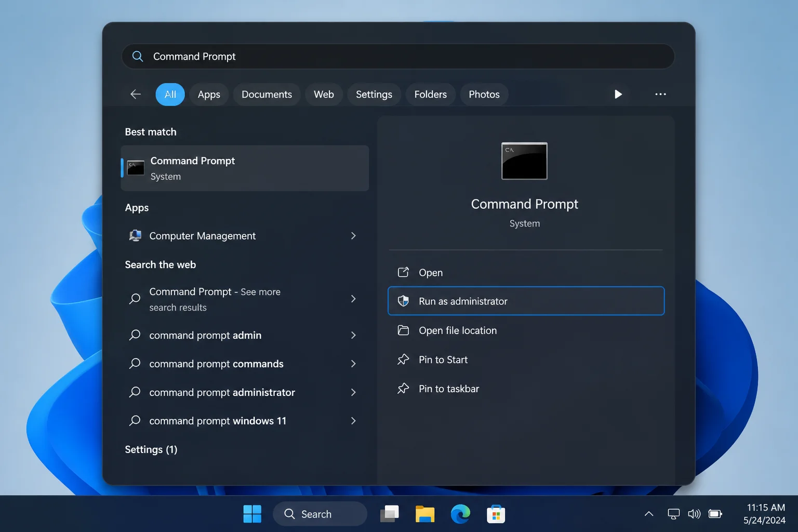Expand Computer Management result chevron
The width and height of the screenshot is (798, 532).
353,236
